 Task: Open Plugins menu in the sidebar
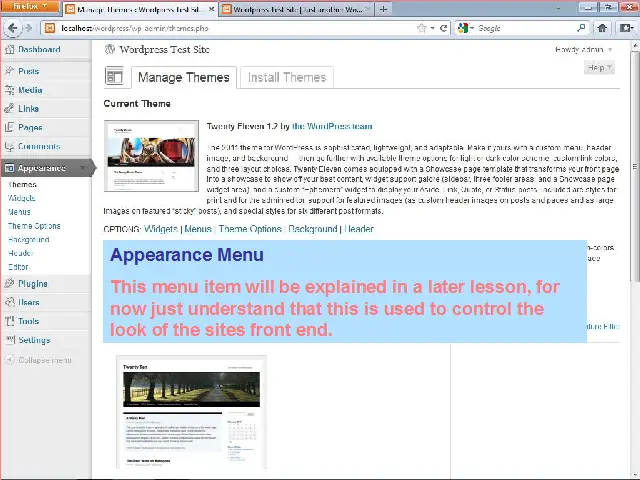(x=33, y=284)
